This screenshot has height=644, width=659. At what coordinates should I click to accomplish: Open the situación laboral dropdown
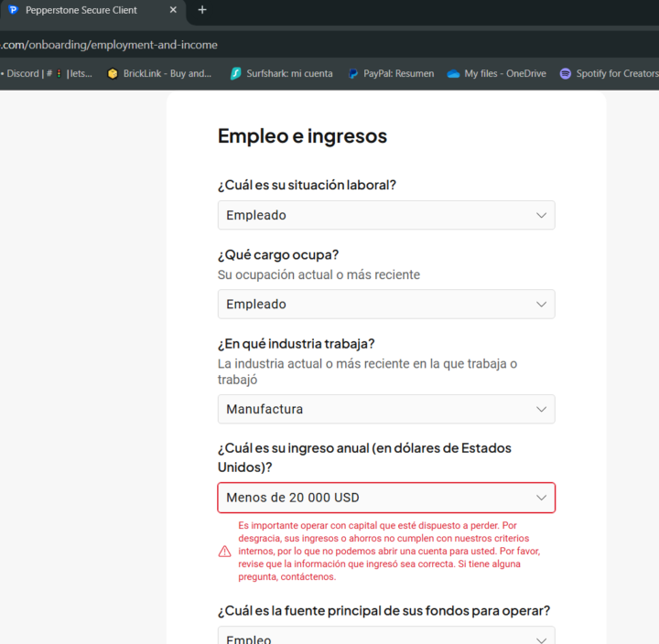[x=386, y=215]
